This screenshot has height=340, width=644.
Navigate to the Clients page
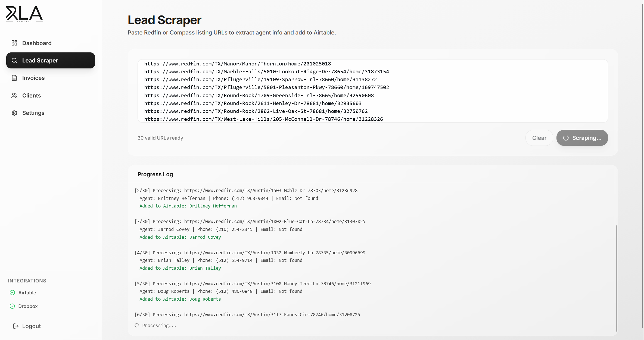(31, 95)
